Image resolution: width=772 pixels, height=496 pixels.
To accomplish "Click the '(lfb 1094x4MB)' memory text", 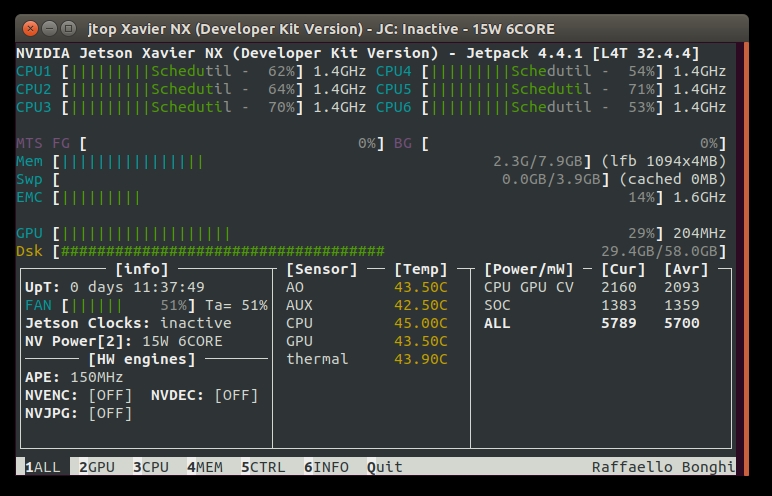I will [x=663, y=162].
